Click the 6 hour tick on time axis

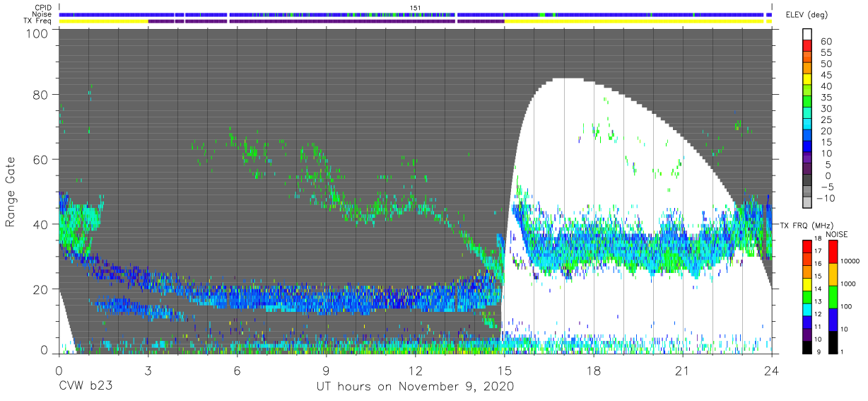[x=237, y=370]
